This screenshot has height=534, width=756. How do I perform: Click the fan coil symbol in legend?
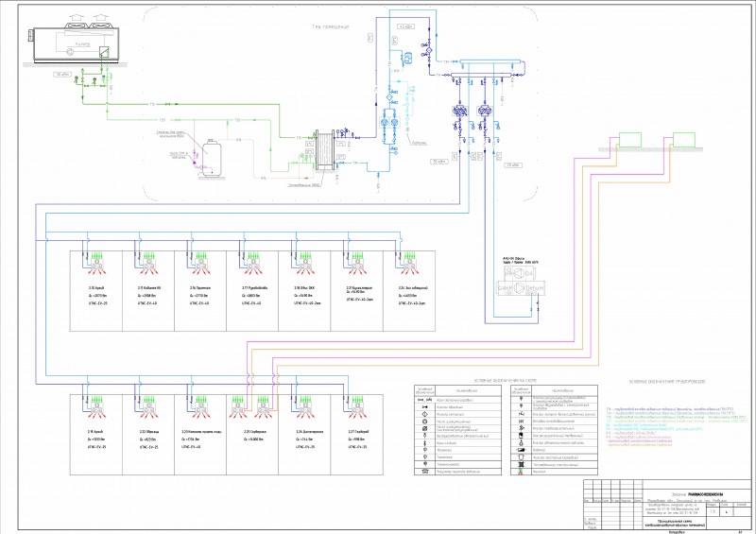click(x=522, y=472)
